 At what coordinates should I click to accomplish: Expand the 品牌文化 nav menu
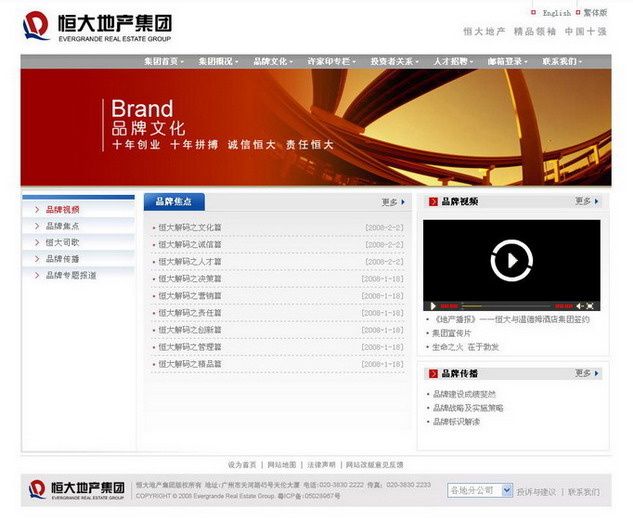(x=273, y=62)
